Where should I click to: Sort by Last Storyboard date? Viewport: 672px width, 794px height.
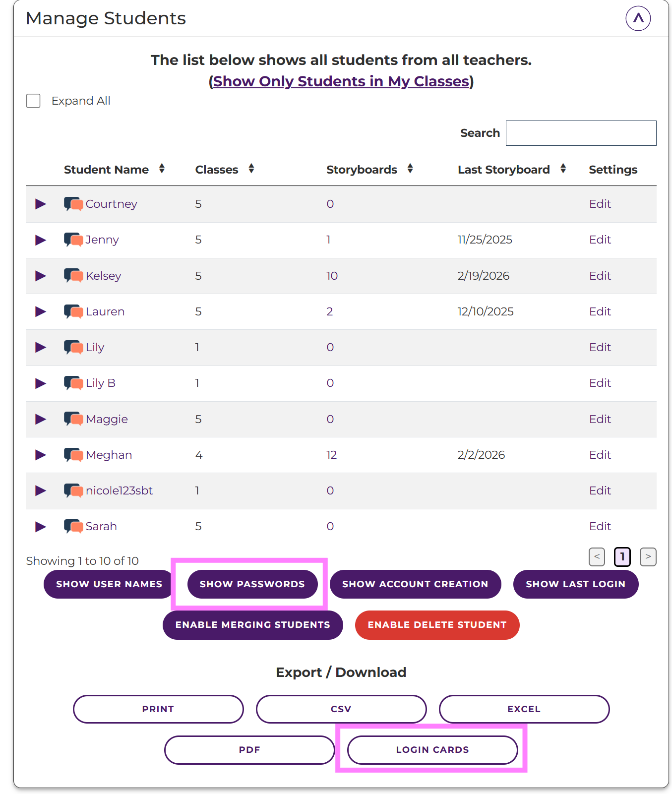[563, 169]
